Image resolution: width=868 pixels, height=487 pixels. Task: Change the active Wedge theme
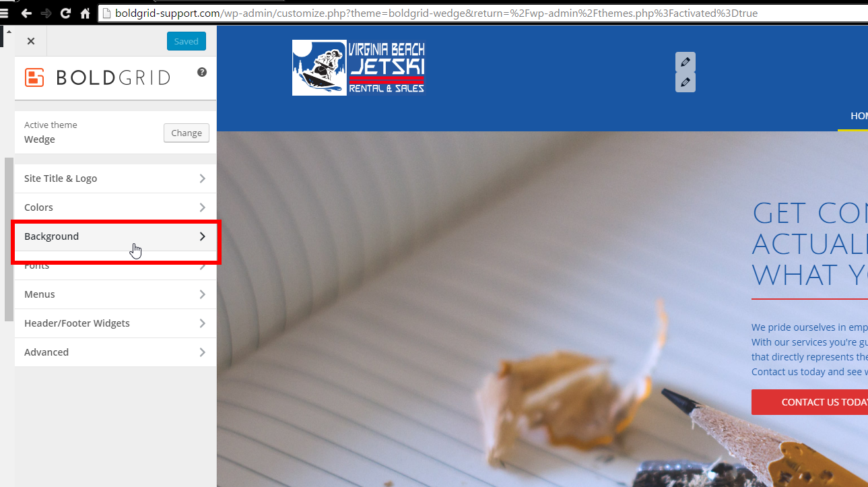187,133
